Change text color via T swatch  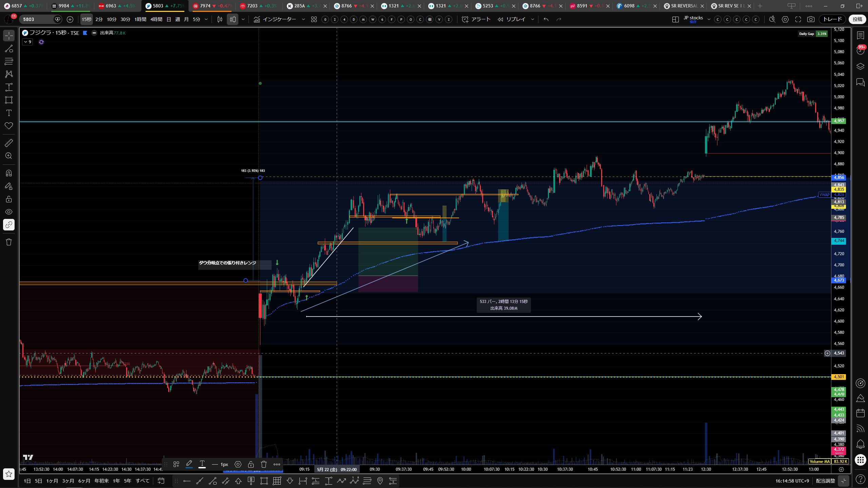[x=202, y=464]
